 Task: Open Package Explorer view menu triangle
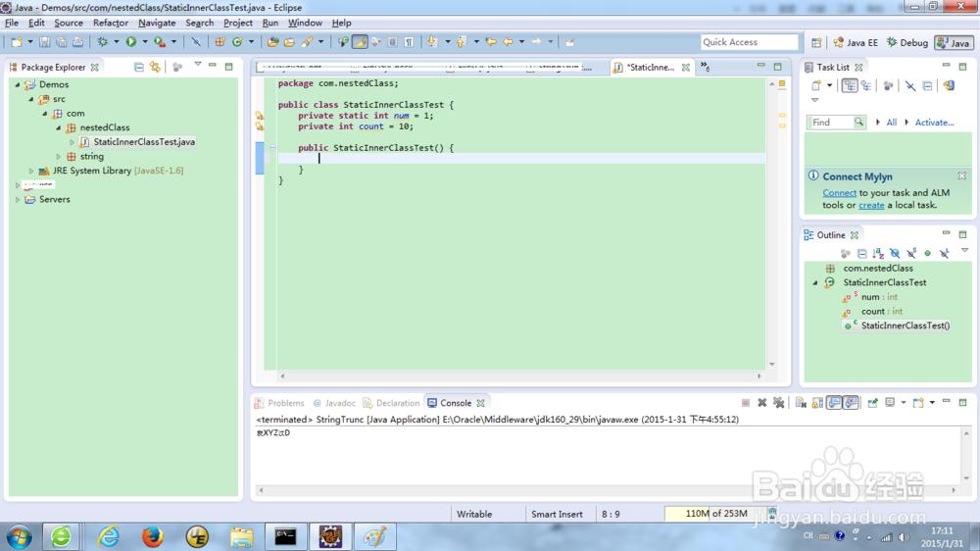198,65
